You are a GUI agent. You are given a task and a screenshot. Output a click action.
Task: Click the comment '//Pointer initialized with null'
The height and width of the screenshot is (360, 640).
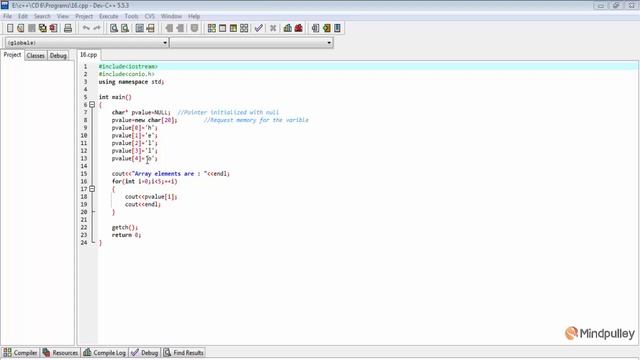pyautogui.click(x=228, y=112)
